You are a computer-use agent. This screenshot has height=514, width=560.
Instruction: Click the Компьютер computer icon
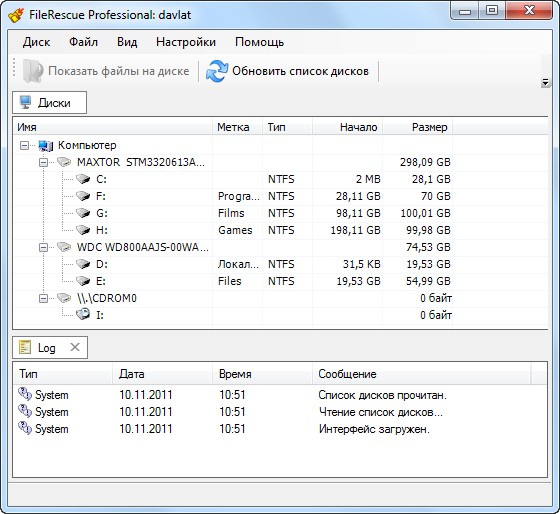[46, 145]
